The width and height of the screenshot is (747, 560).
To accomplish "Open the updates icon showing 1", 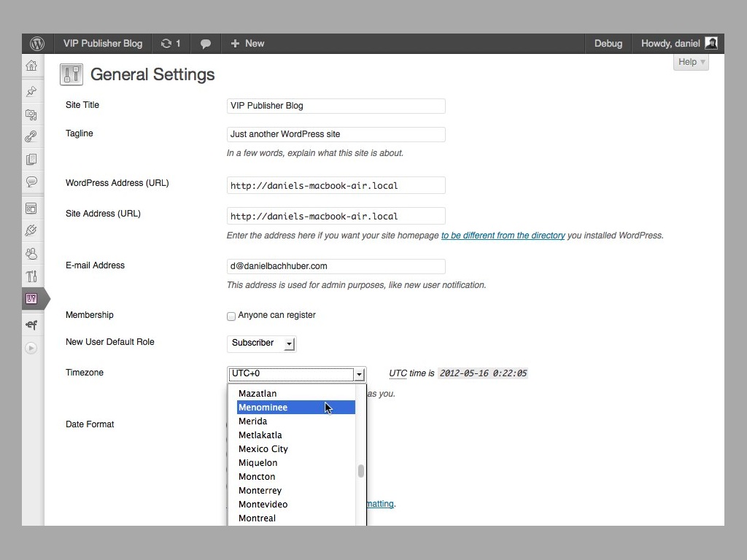I will tap(171, 43).
